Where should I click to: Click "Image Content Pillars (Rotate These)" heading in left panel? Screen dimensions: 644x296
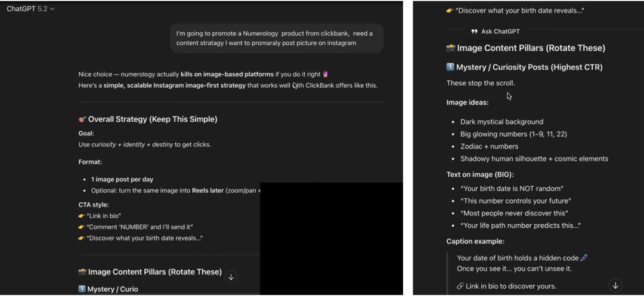(150, 272)
